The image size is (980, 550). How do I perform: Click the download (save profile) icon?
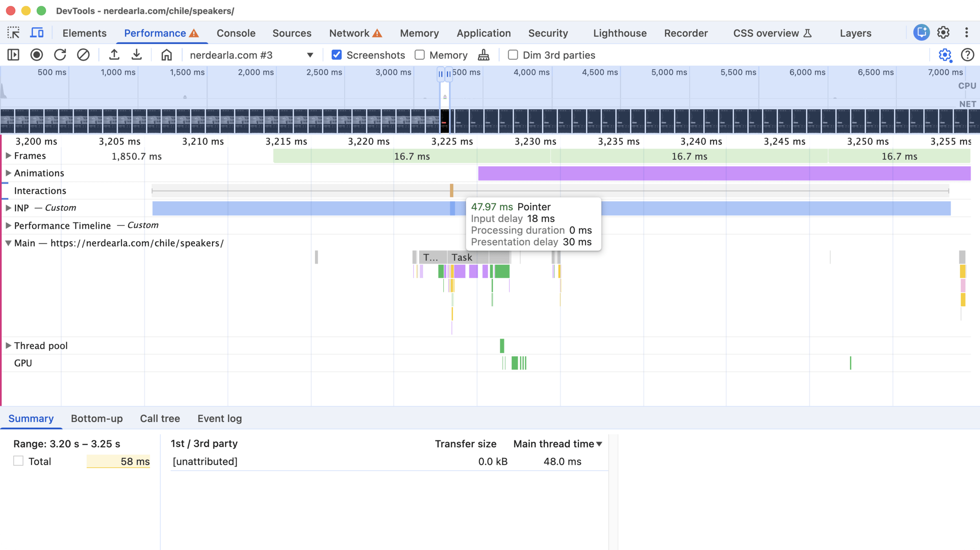(137, 55)
